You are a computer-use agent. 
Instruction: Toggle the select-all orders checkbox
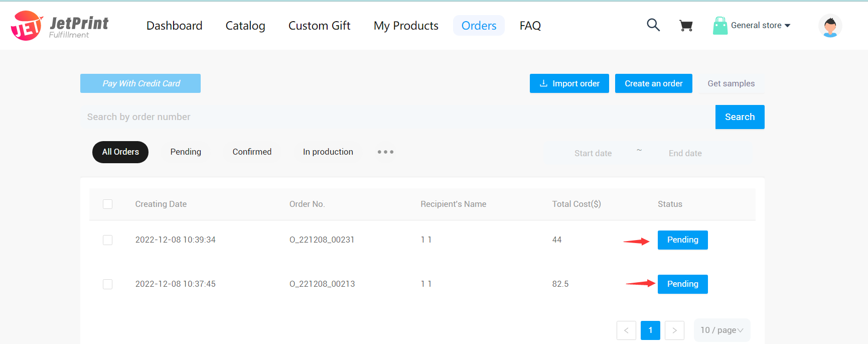107,204
